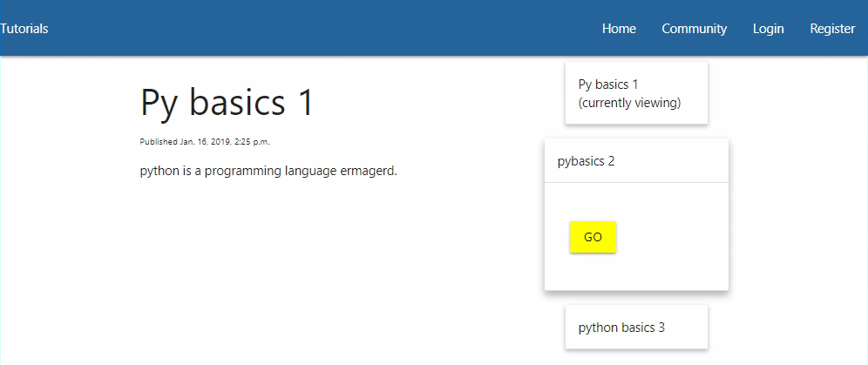
Task: Open the Register page
Action: coord(831,29)
